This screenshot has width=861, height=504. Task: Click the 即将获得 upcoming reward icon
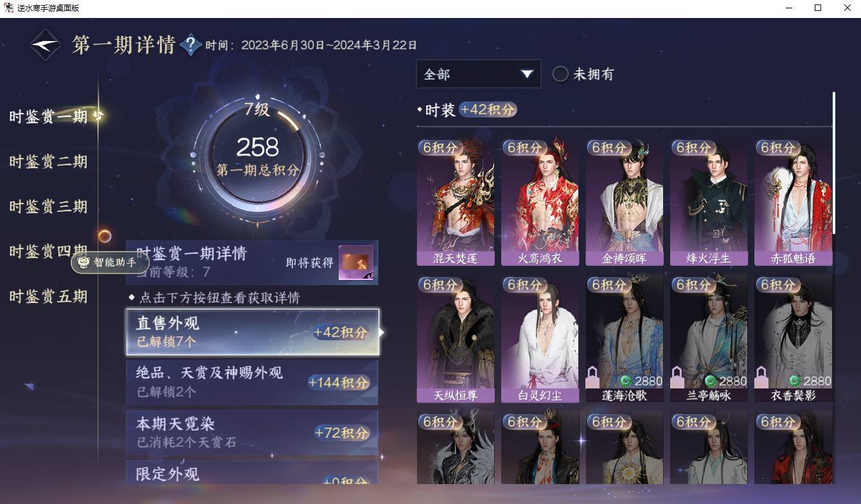[x=356, y=263]
